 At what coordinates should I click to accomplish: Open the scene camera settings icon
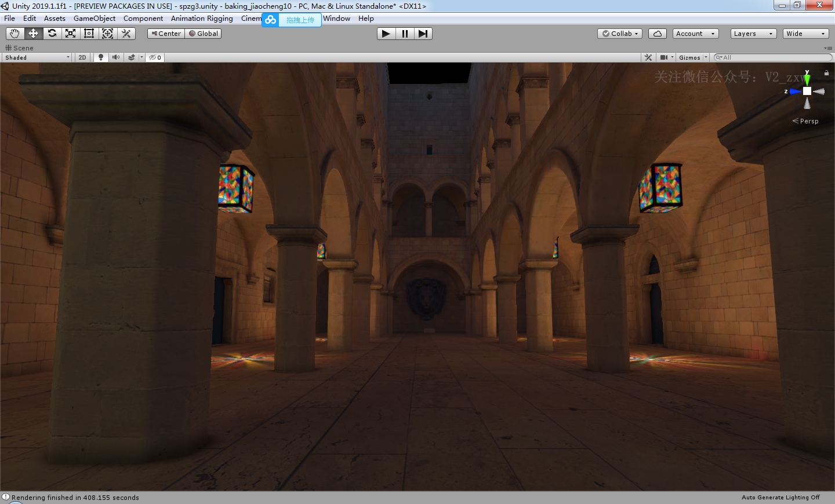pos(664,57)
